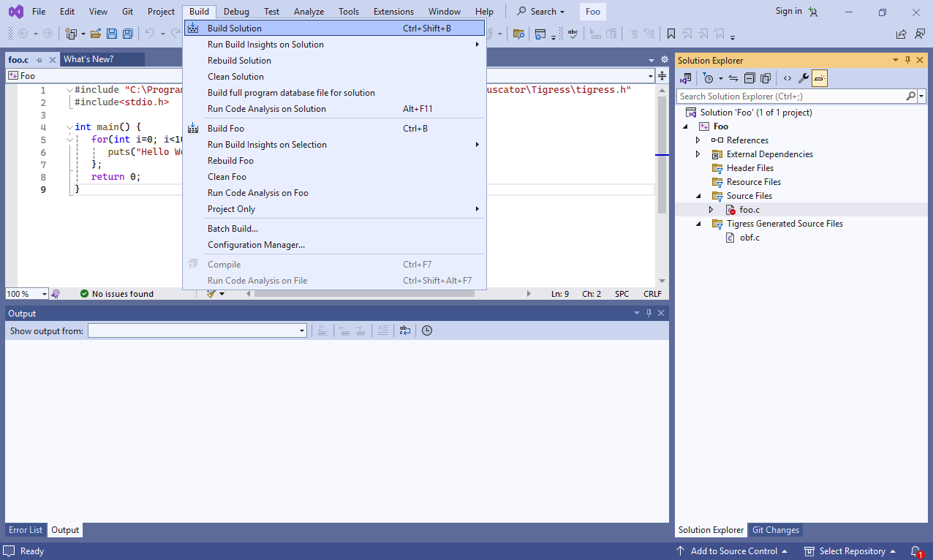The image size is (933, 560).
Task: Switch Solution Explorer to solutions view icon
Action: coord(686,78)
